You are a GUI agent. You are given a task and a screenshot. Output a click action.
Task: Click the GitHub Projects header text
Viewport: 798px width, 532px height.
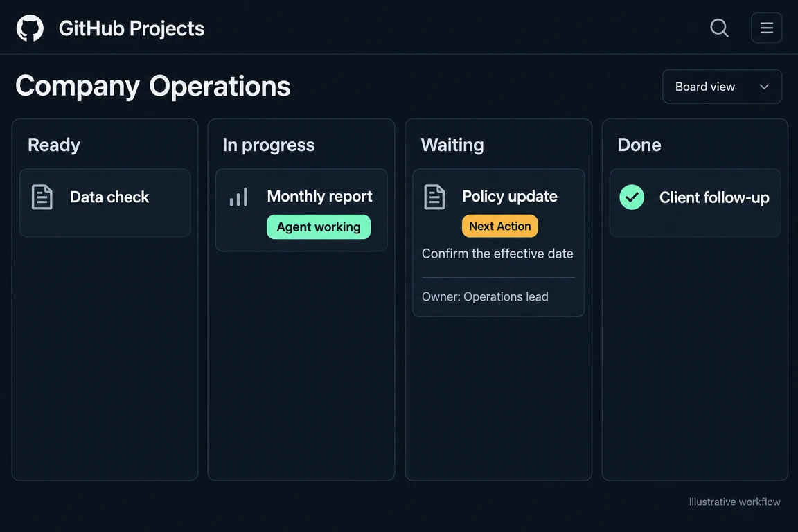pos(132,28)
